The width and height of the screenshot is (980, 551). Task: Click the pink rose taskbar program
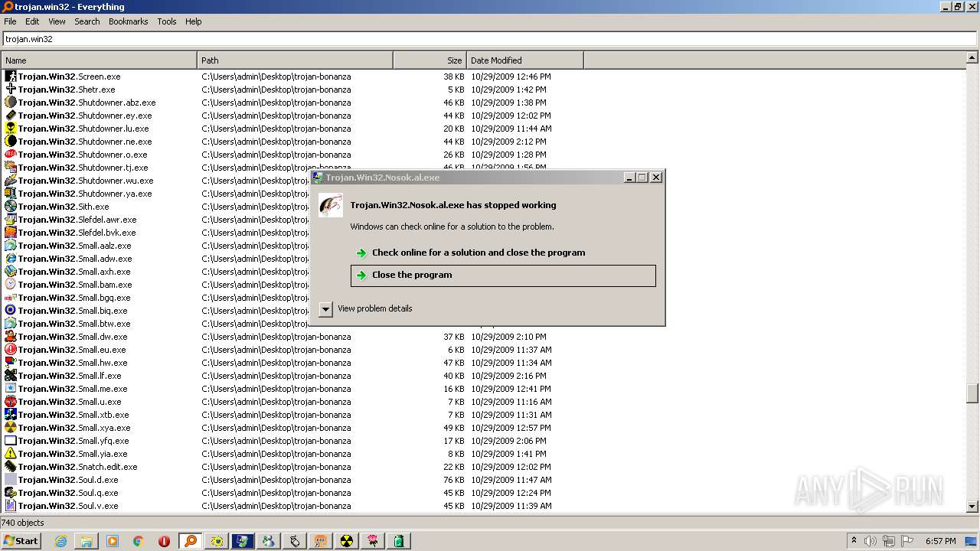(373, 541)
